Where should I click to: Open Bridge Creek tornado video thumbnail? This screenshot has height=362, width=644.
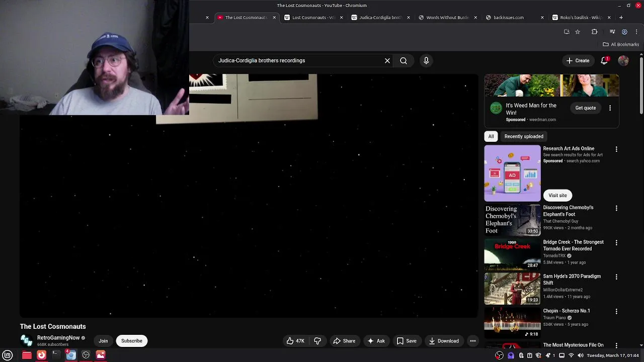[x=512, y=254]
